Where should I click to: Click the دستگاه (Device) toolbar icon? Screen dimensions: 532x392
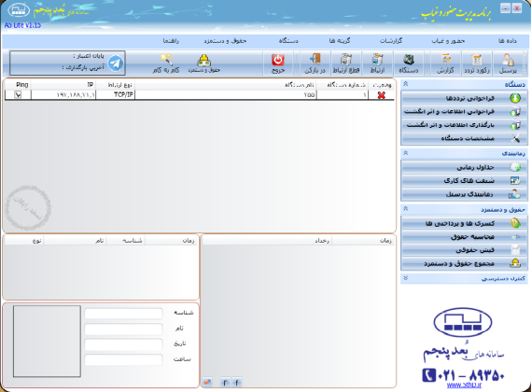click(409, 63)
